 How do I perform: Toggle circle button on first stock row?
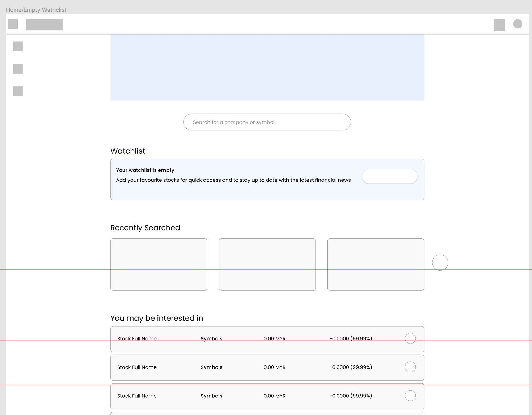410,338
